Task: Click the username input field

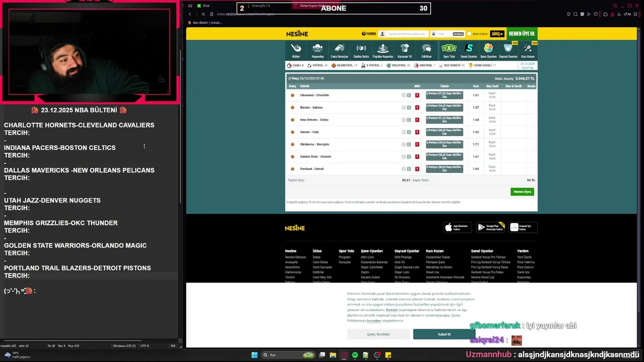Action: point(403,34)
